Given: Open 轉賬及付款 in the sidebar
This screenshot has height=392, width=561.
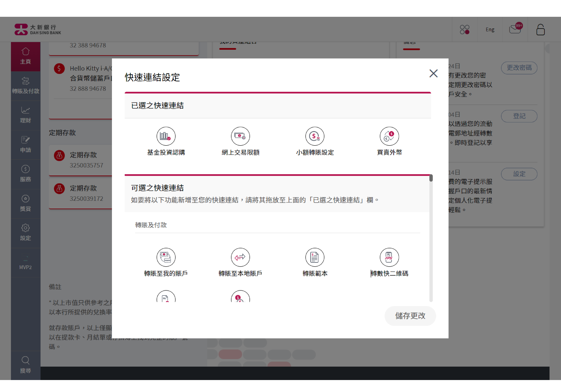Looking at the screenshot, I should click(25, 86).
